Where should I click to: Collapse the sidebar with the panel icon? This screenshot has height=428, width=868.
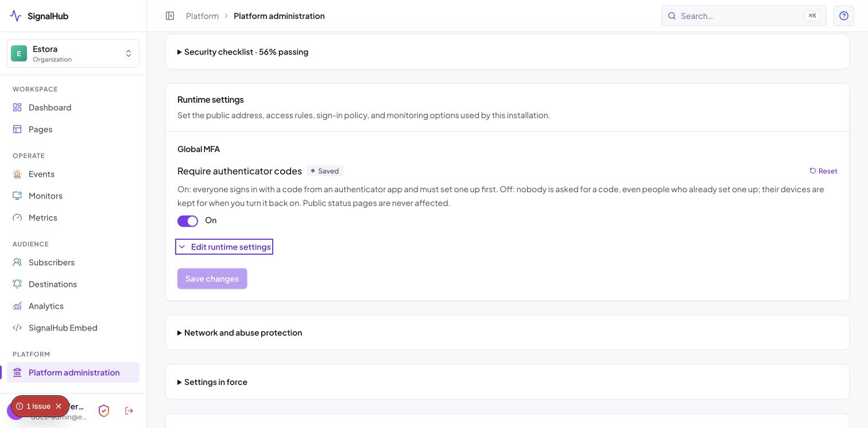(x=170, y=16)
